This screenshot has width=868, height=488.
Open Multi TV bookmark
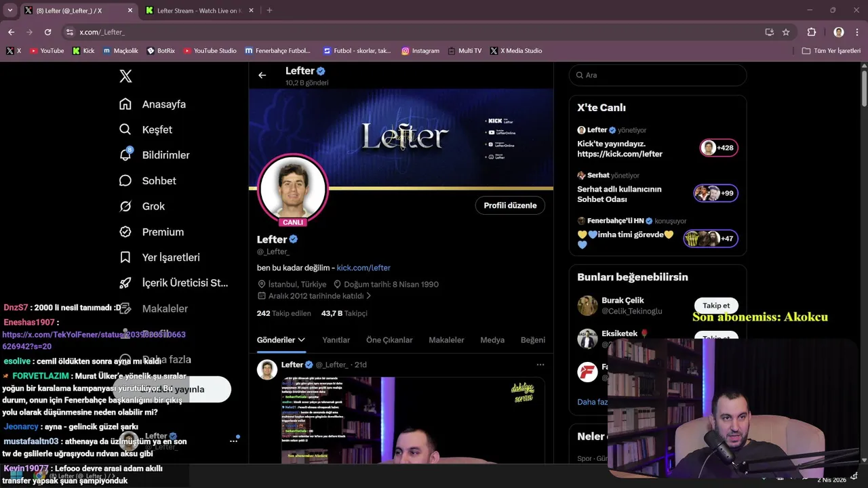pyautogui.click(x=465, y=51)
